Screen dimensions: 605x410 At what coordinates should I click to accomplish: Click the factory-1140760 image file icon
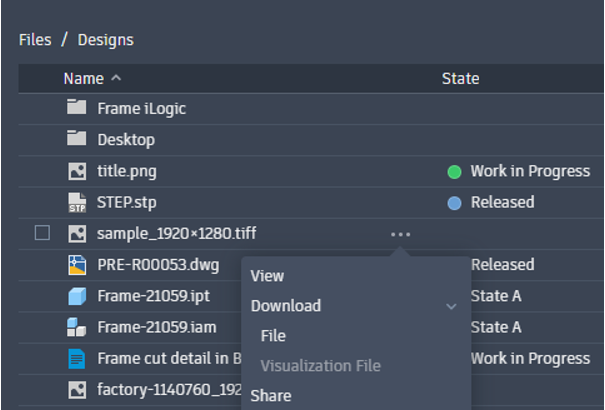[77, 390]
